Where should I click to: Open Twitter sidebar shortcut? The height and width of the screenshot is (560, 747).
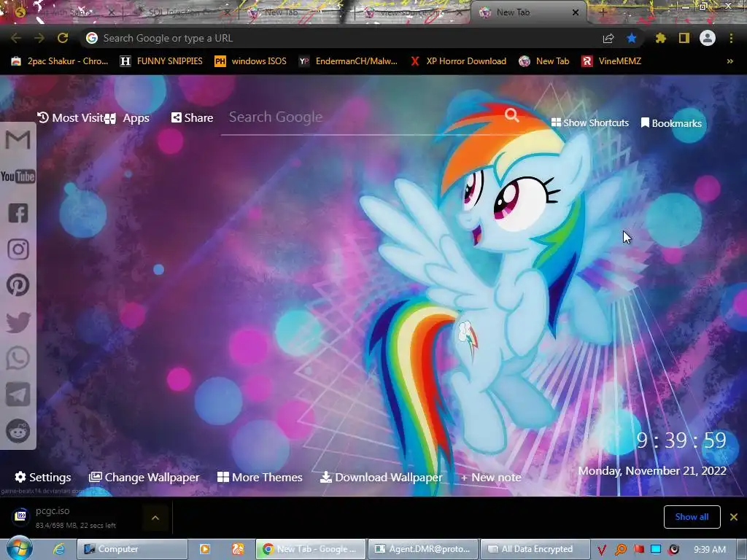coord(18,322)
